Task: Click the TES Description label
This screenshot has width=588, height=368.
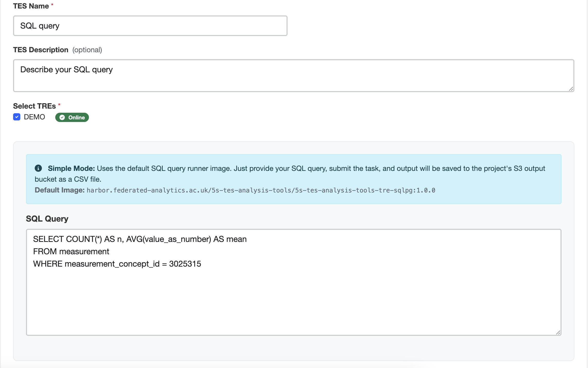Action: coord(41,50)
